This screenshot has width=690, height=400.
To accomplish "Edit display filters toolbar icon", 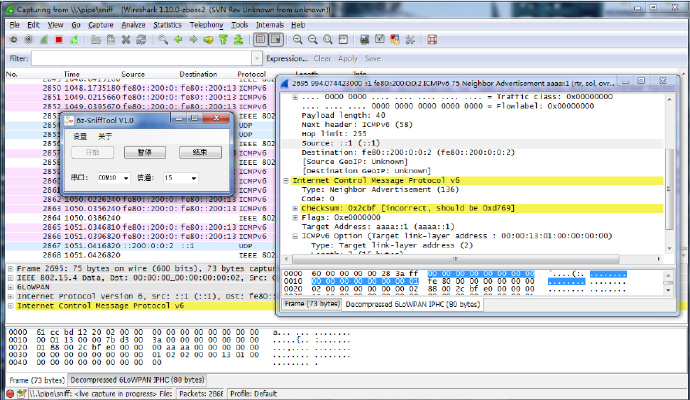I will [x=380, y=40].
